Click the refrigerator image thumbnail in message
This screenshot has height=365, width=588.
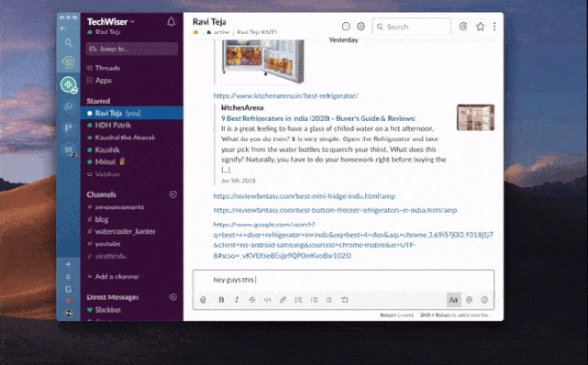click(263, 61)
